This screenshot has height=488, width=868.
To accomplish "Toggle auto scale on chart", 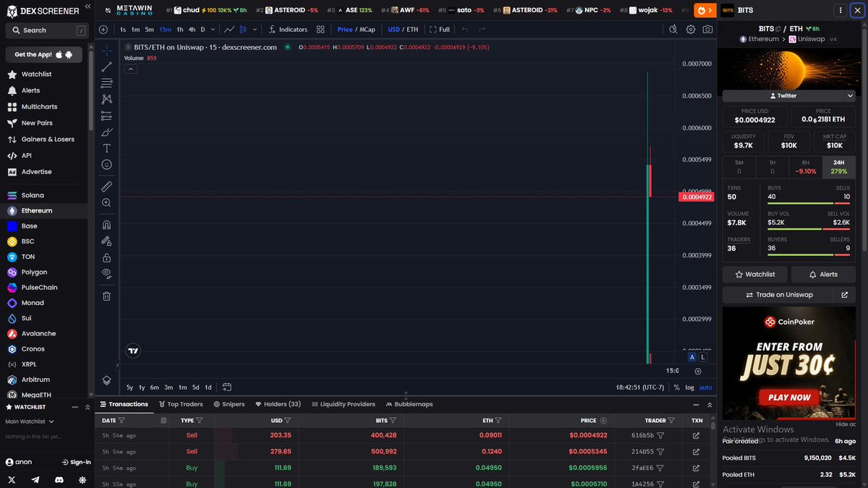I will click(x=705, y=388).
